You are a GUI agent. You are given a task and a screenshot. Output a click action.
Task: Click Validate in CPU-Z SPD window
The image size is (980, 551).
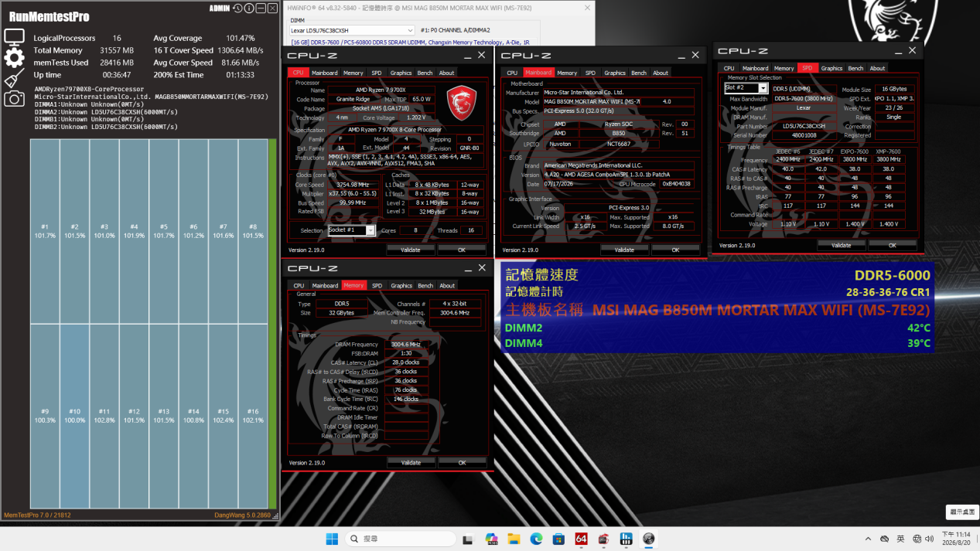pyautogui.click(x=841, y=245)
